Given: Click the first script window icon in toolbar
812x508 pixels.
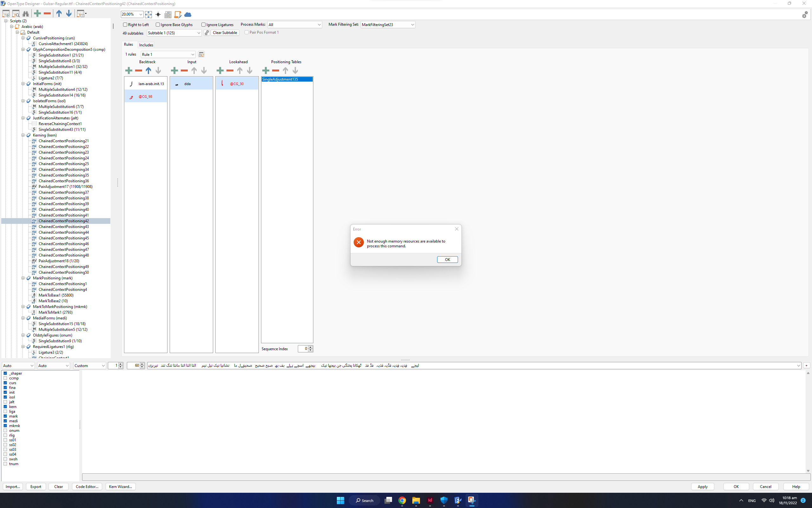Looking at the screenshot, I should (x=6, y=14).
